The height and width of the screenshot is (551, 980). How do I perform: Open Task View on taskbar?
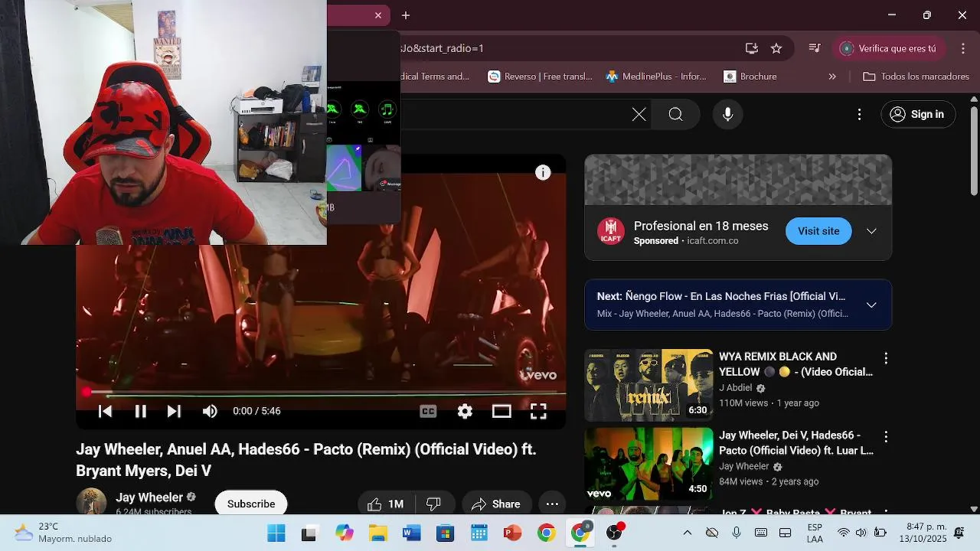pyautogui.click(x=309, y=533)
